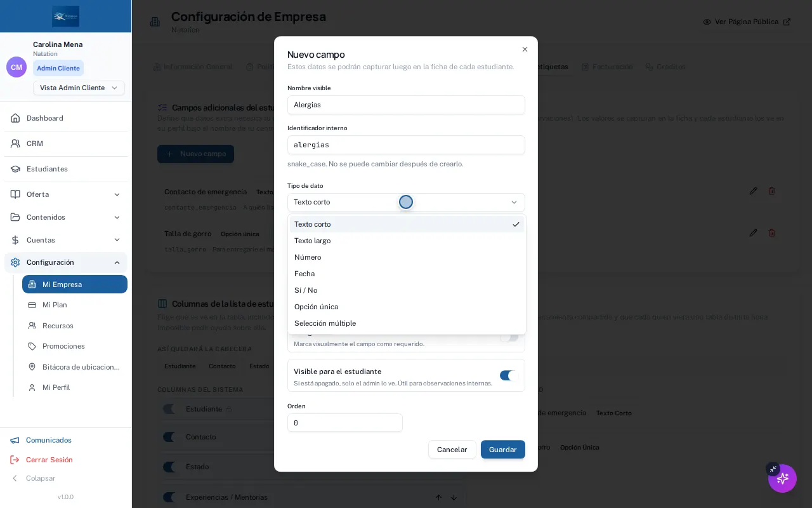Toggle Visible para el estudiante switch
Viewport: 812px width, 508px height.
click(509, 375)
